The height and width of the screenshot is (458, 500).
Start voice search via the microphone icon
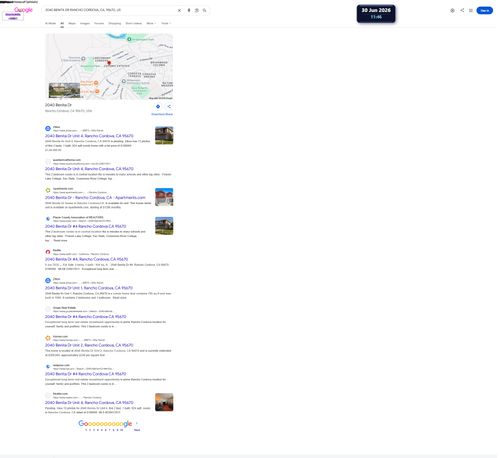pyautogui.click(x=189, y=10)
